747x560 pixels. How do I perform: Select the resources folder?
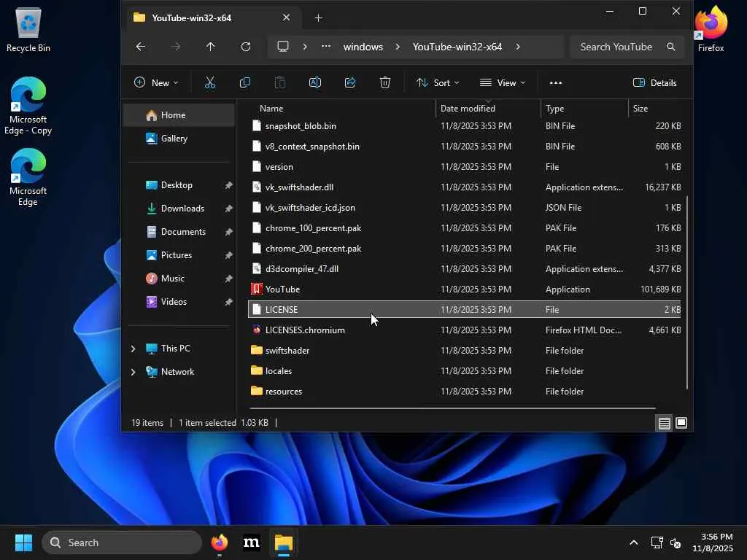coord(465,392)
